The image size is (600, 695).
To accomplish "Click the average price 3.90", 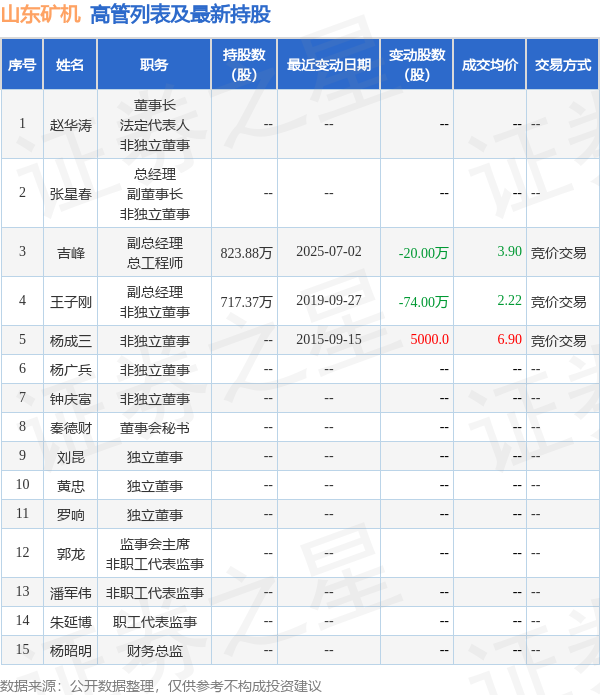I will [x=509, y=251].
